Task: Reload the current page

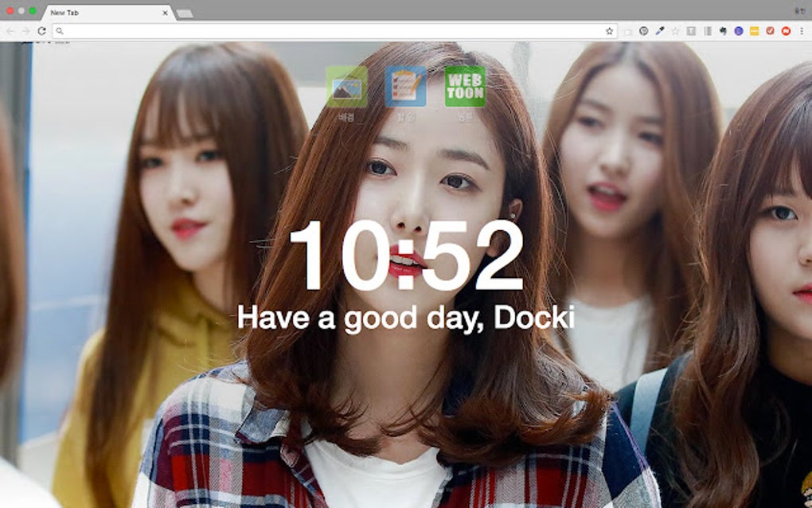Action: [40, 32]
